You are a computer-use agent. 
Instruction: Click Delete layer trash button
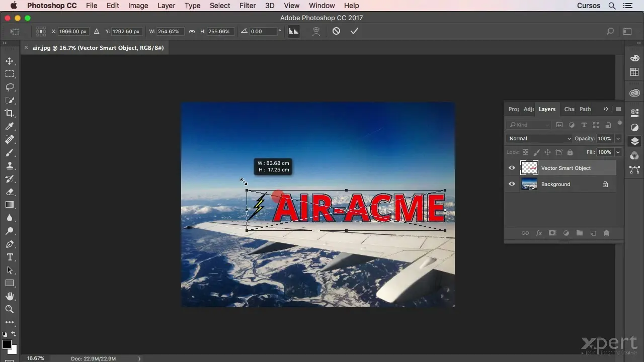606,233
